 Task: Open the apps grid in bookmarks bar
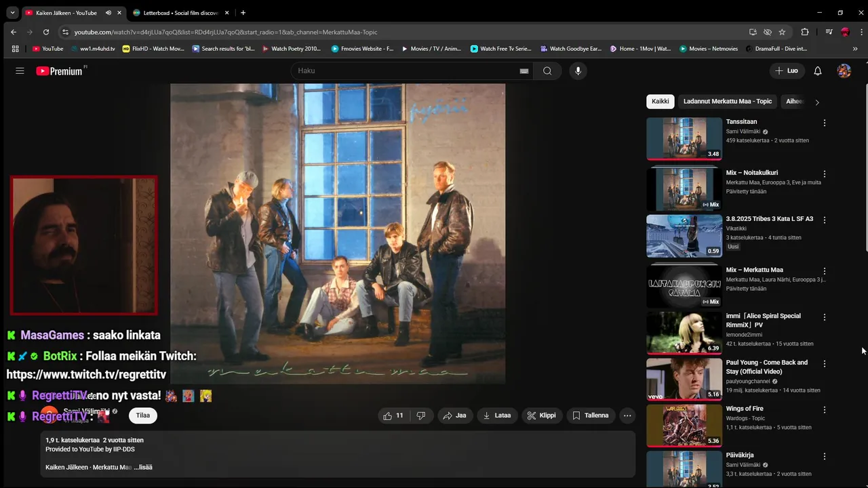pos(16,49)
